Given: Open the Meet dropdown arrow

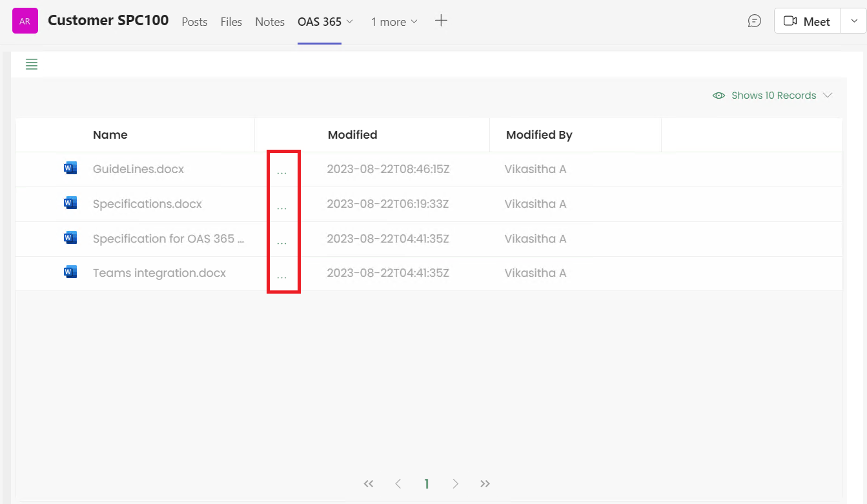Looking at the screenshot, I should [853, 21].
